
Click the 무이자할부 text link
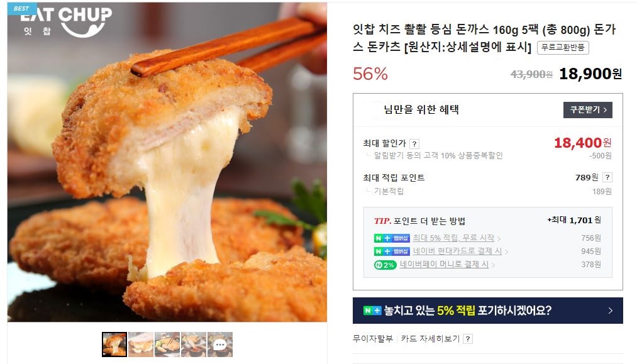pos(373,338)
